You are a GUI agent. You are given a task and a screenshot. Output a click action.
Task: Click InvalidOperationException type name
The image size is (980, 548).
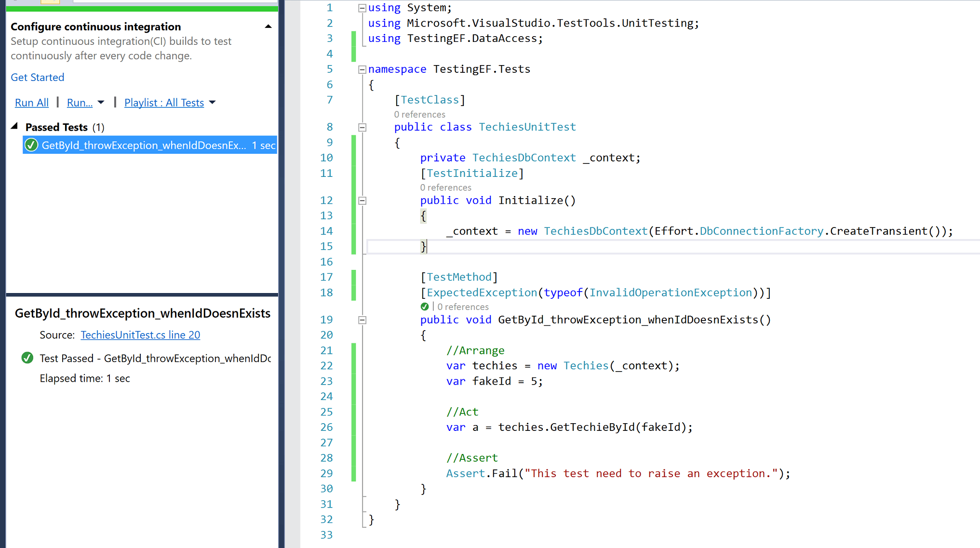(671, 293)
